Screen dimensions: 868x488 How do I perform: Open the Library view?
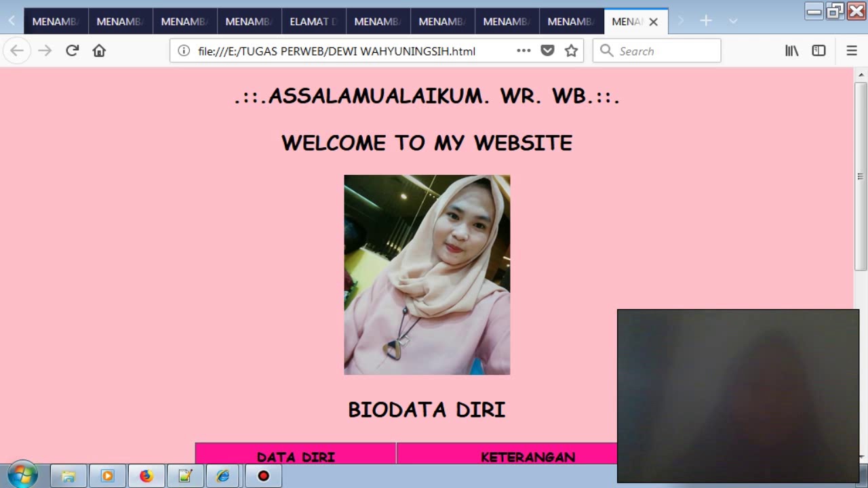click(x=791, y=51)
